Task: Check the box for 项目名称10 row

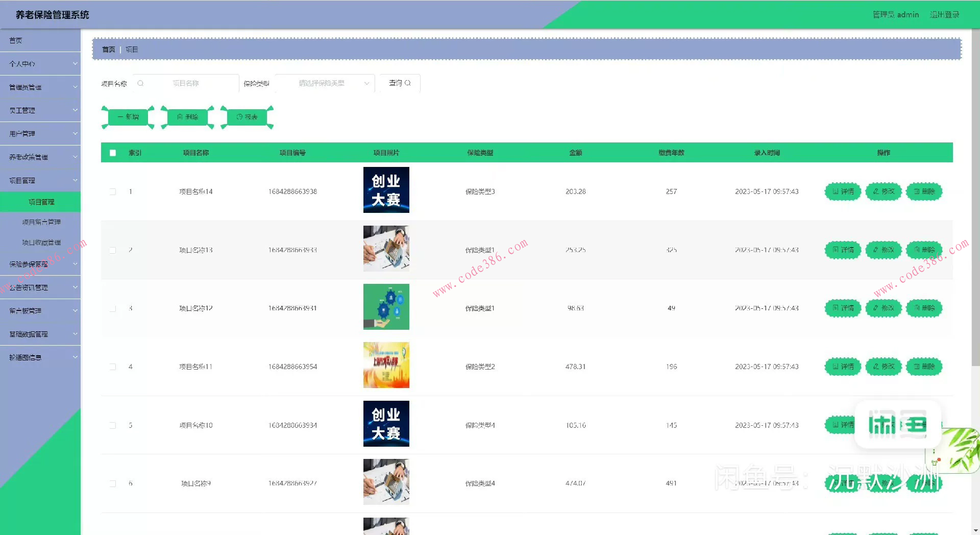Action: tap(113, 425)
